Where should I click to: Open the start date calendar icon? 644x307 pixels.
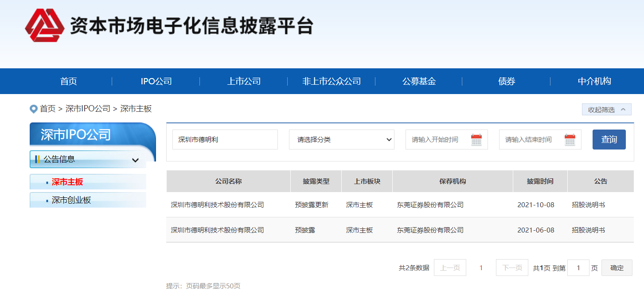click(476, 140)
